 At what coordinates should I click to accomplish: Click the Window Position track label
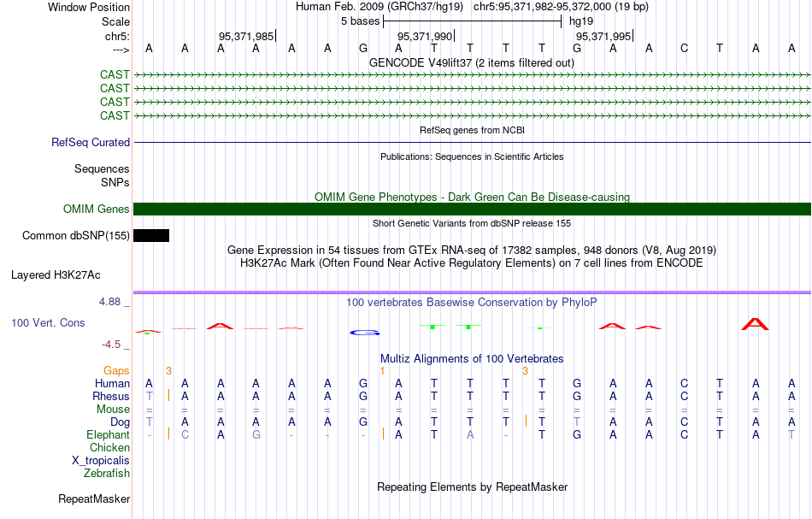(x=89, y=7)
